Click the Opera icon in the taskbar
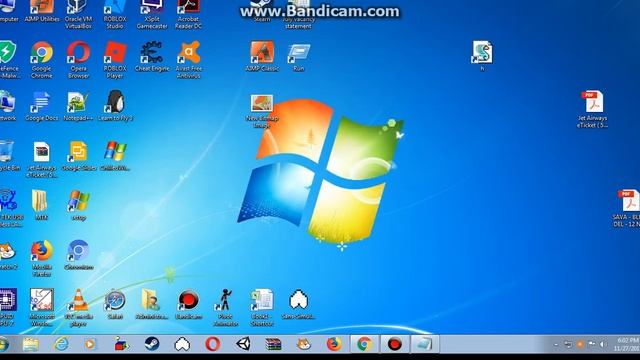The image size is (640, 360). 213,344
